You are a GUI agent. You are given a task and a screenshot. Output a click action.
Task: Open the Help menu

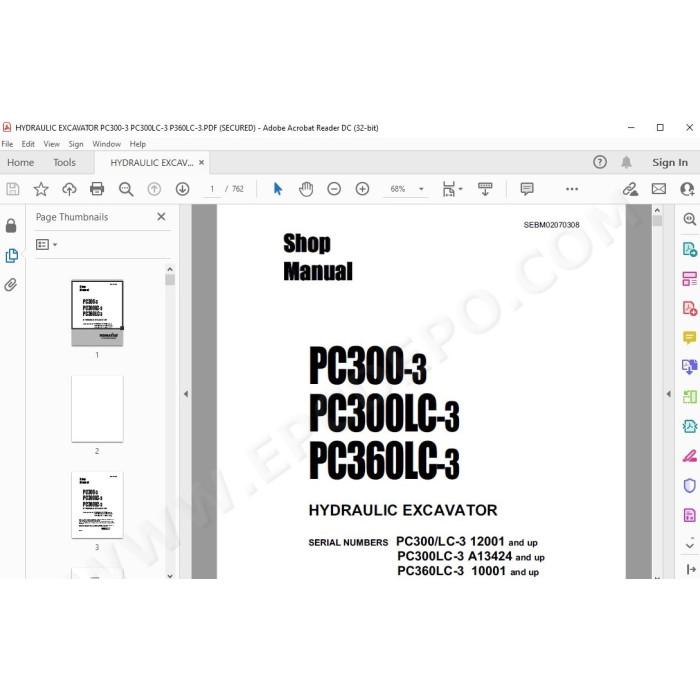pos(138,144)
